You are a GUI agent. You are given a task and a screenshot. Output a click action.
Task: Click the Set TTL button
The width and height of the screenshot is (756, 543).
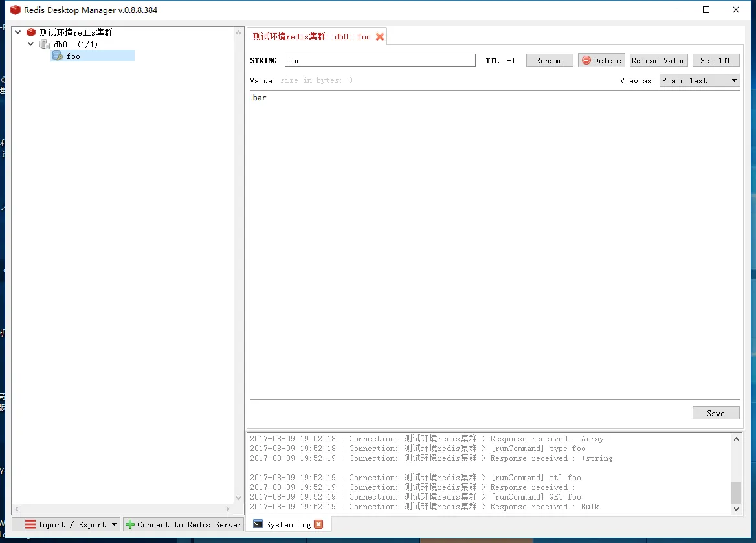(x=716, y=60)
